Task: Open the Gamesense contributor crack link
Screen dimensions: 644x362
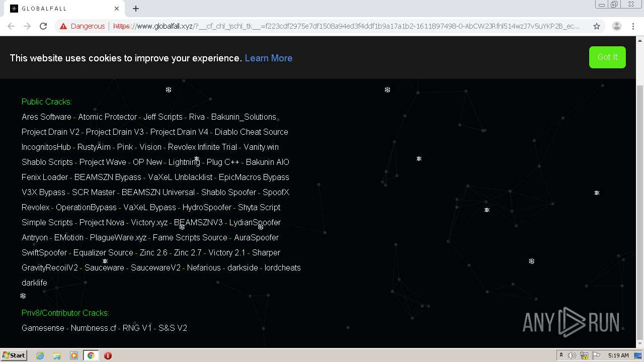Action: coord(43,328)
